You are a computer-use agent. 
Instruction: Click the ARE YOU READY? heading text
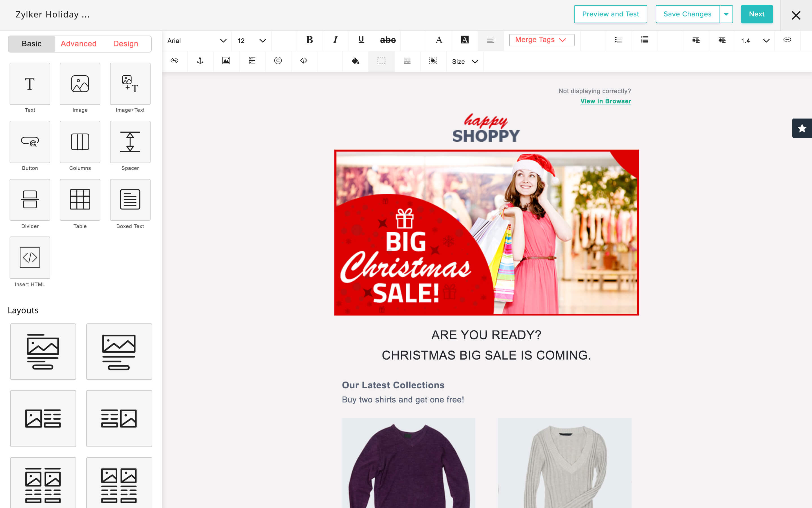(486, 335)
